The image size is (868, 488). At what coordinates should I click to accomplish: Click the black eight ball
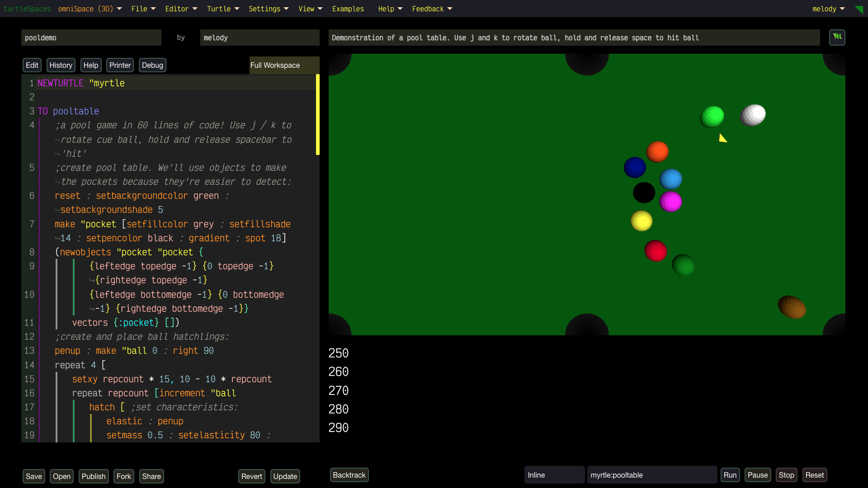pos(644,193)
